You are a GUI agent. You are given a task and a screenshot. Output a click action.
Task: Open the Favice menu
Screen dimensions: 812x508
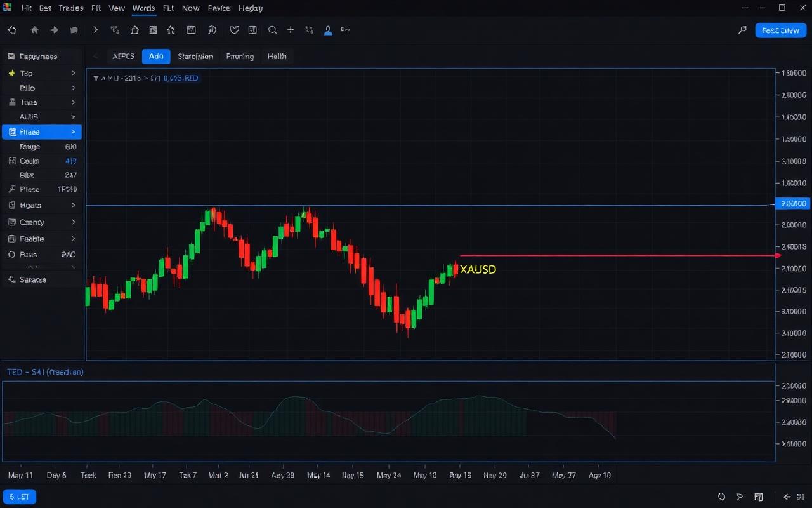pyautogui.click(x=219, y=8)
